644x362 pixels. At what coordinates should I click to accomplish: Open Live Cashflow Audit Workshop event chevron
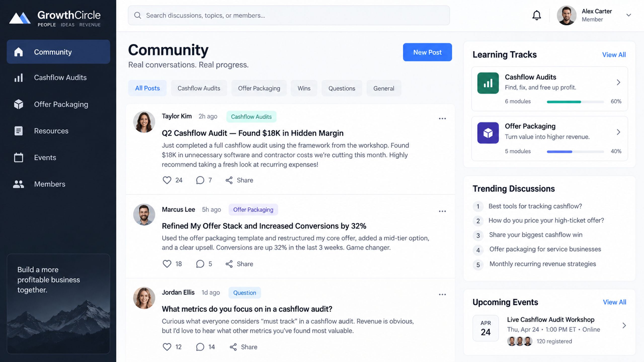[624, 326]
